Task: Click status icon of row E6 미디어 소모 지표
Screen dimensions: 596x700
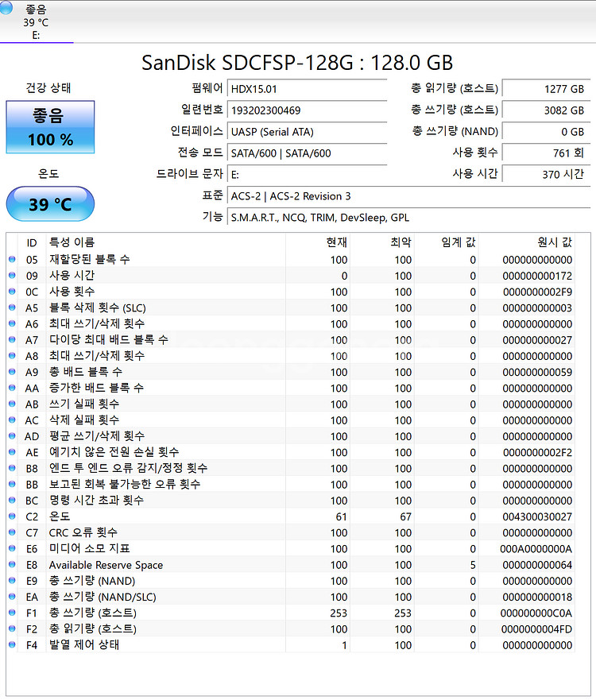Action: point(12,548)
